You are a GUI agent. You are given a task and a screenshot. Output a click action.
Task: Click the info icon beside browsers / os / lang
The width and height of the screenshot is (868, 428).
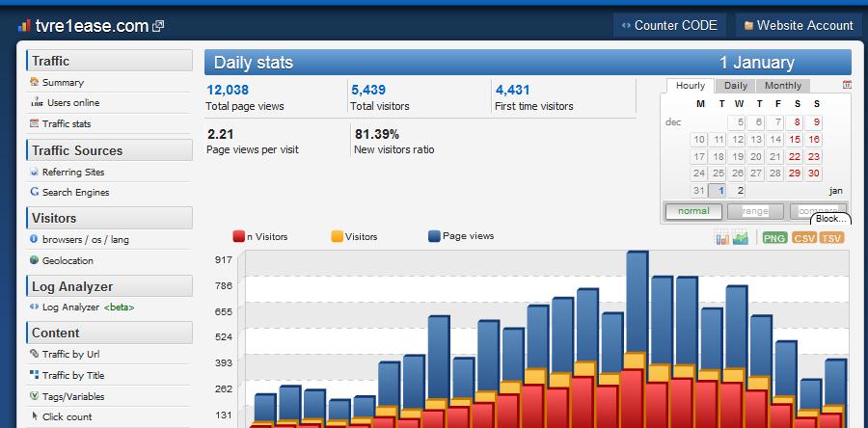35,239
